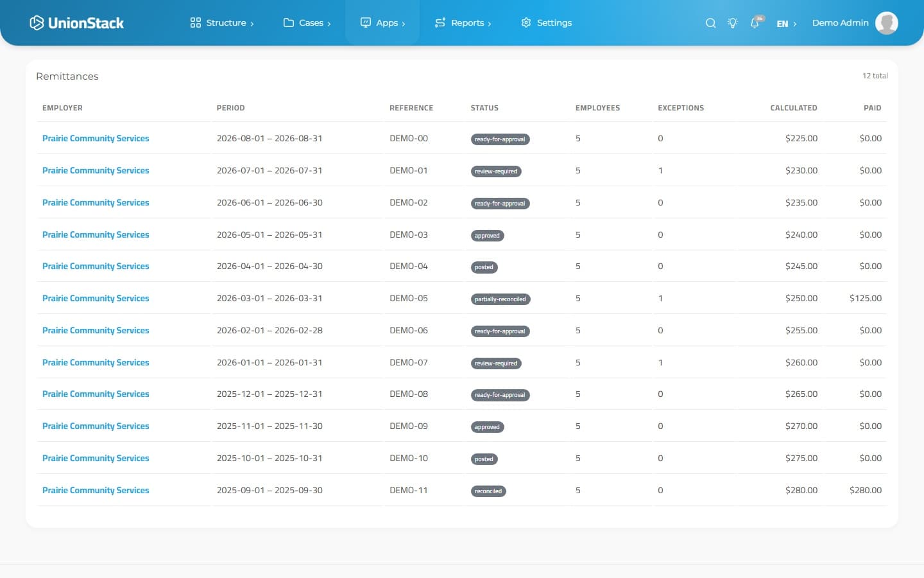Open Prairie Community Services for DEMO-05
Screen dimensions: 924x578
click(96, 298)
